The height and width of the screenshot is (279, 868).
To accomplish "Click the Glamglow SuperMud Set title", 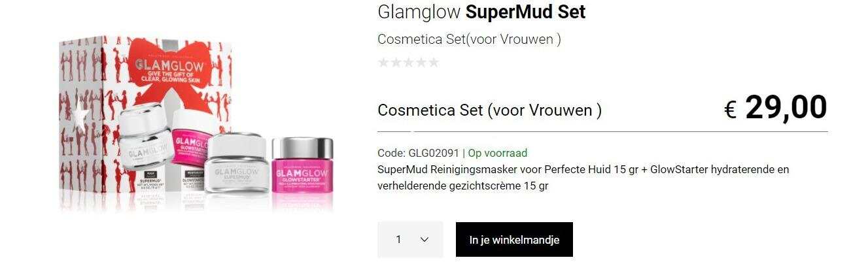I will 481,12.
